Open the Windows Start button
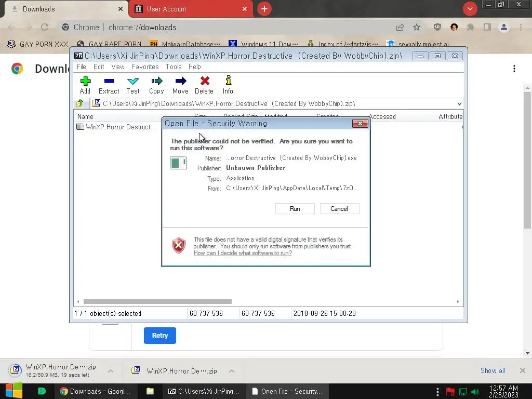532x399 pixels. click(x=14, y=391)
